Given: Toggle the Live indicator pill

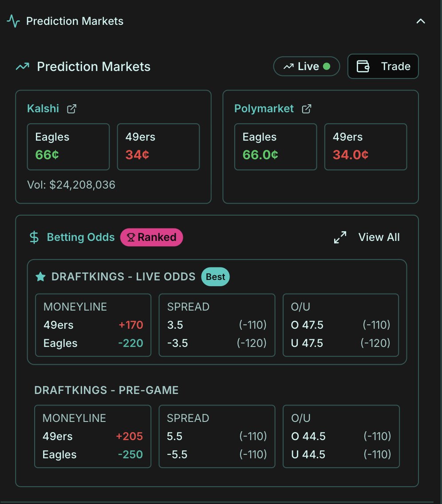Looking at the screenshot, I should tap(306, 67).
